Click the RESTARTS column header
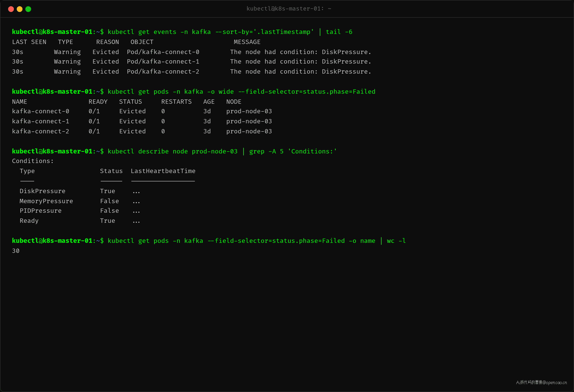 click(x=176, y=102)
